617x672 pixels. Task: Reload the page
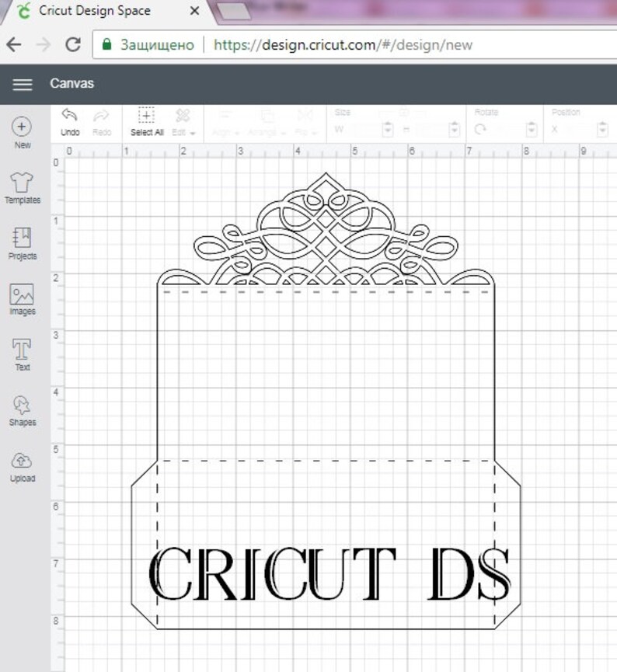[73, 44]
